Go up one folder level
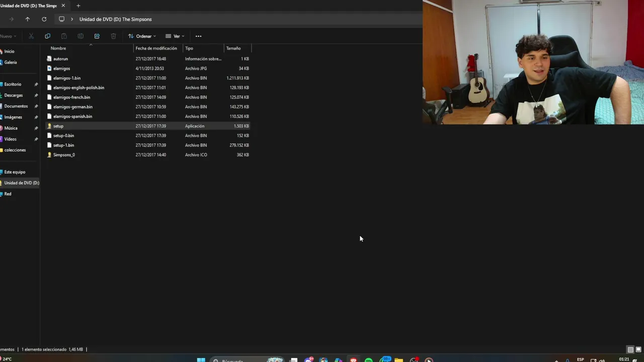Image resolution: width=644 pixels, height=362 pixels. (28, 19)
